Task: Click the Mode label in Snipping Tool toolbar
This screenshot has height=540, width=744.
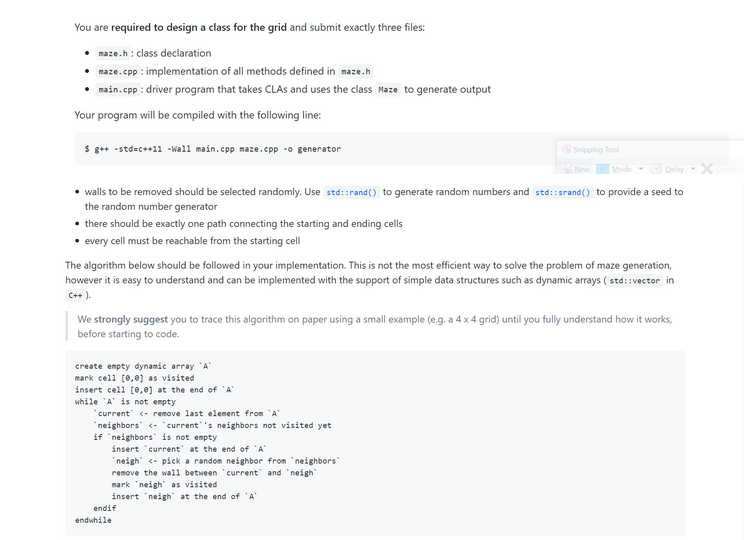Action: 622,169
